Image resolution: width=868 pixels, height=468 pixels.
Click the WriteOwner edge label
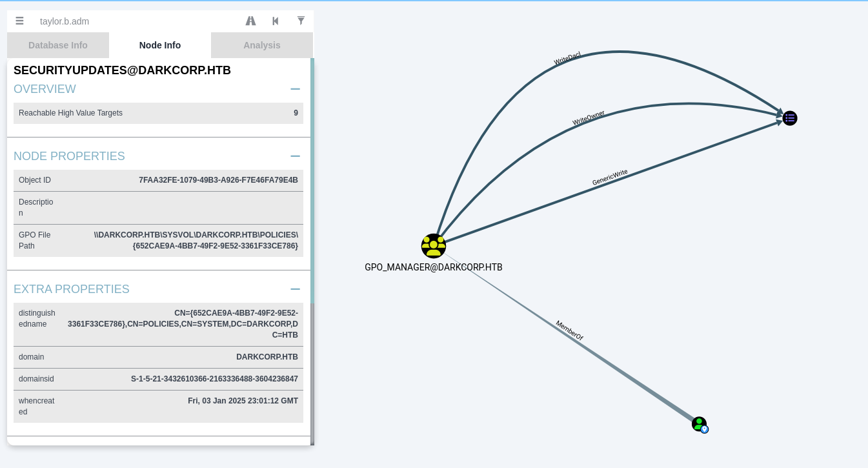588,118
